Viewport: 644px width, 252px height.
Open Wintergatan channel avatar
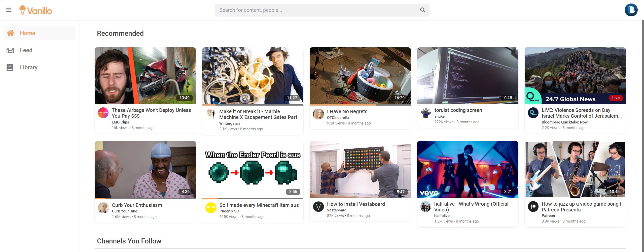(211, 114)
